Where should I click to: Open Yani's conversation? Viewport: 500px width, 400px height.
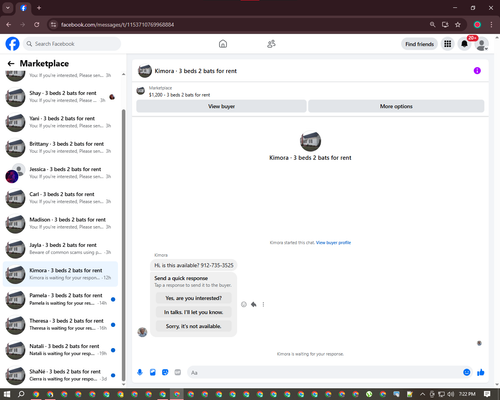(60, 122)
